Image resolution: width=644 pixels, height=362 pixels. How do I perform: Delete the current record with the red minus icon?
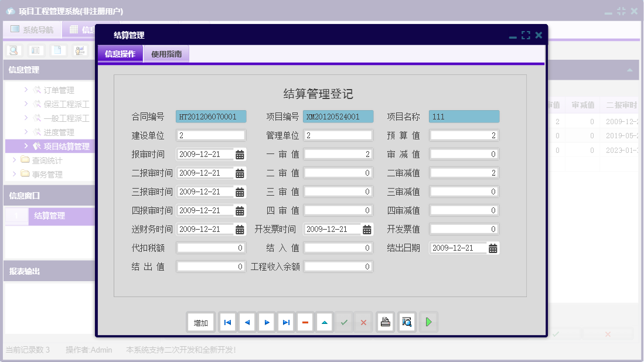(x=305, y=322)
